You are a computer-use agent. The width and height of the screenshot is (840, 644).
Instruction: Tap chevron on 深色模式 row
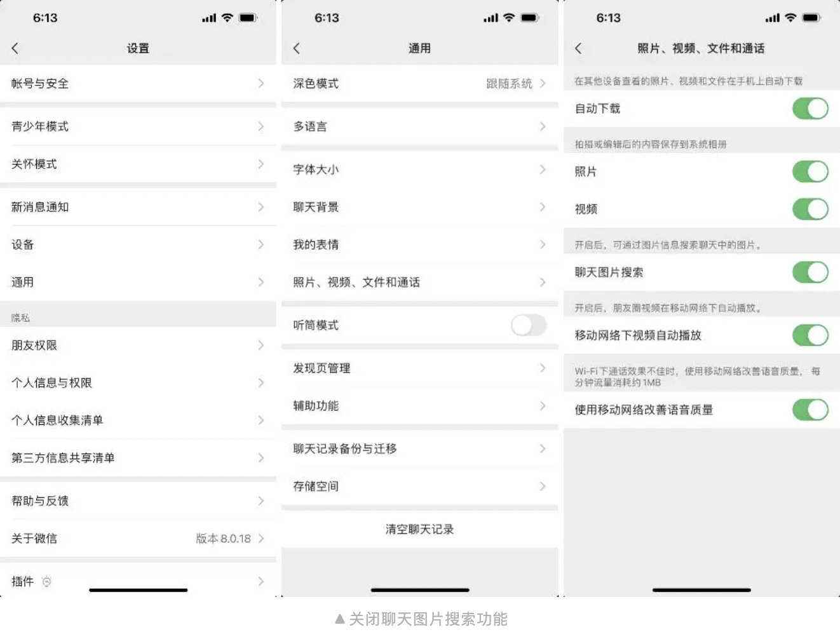click(x=543, y=83)
